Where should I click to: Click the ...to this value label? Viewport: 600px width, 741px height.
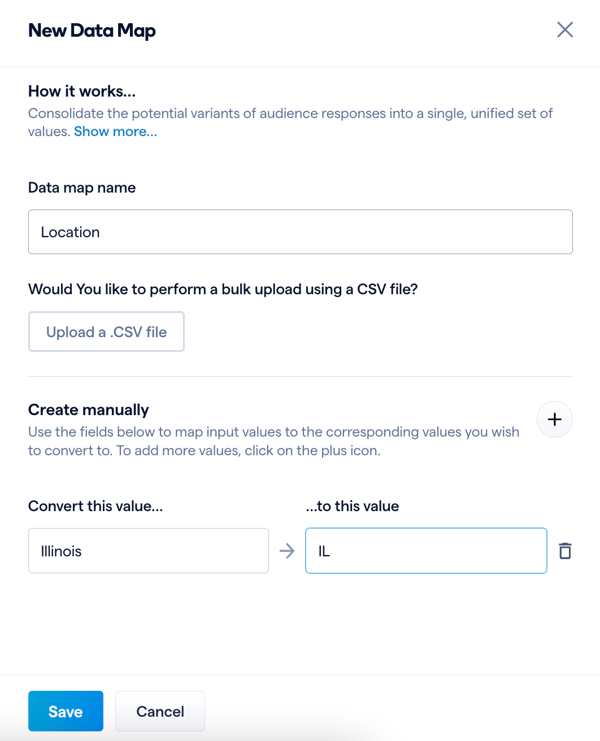352,506
